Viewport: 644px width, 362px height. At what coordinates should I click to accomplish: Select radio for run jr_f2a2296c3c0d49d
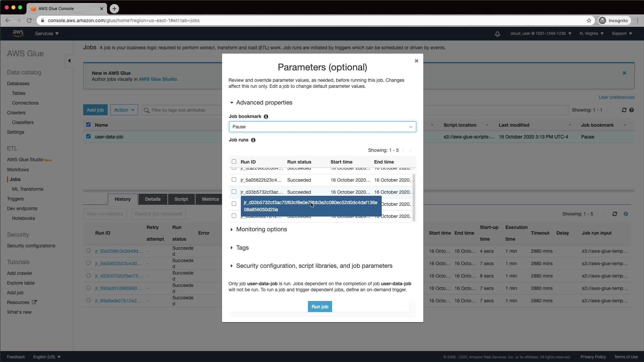(88, 251)
